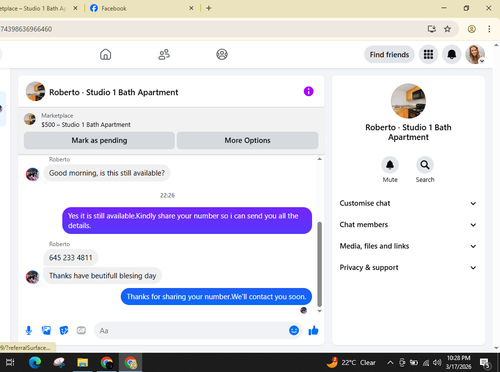The height and width of the screenshot is (372, 500).
Task: Click the purple message 'Yes it is still available'
Action: 187,221
